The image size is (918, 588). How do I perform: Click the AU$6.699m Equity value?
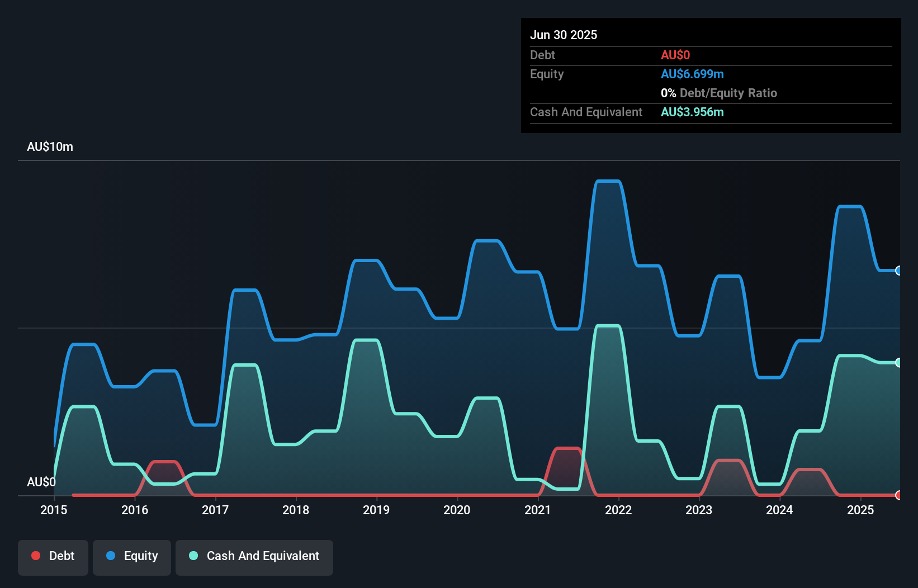(693, 73)
